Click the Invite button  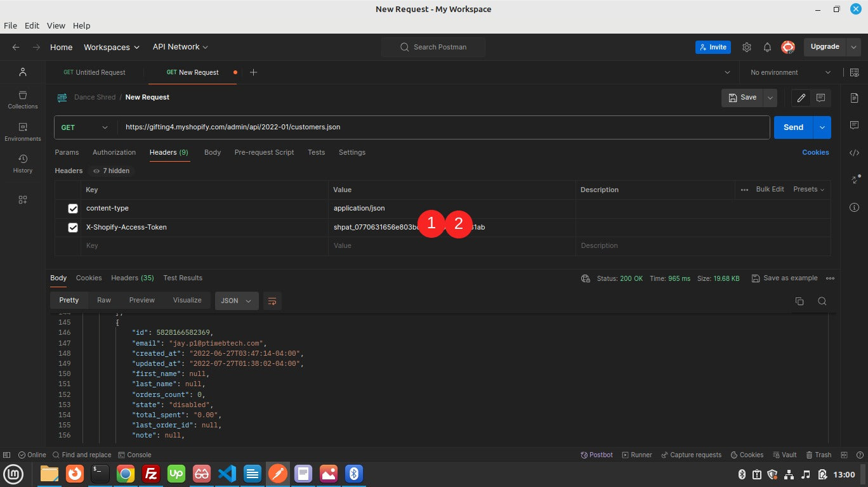713,47
